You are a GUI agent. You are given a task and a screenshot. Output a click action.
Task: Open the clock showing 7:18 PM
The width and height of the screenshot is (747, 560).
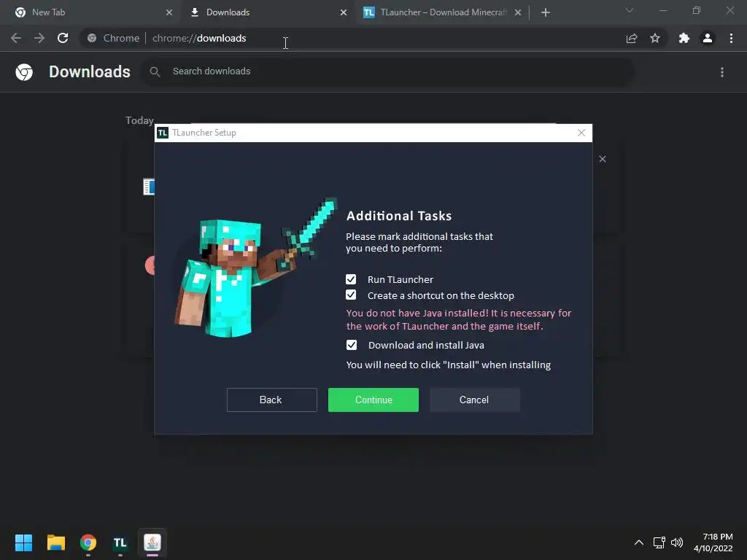(713, 542)
